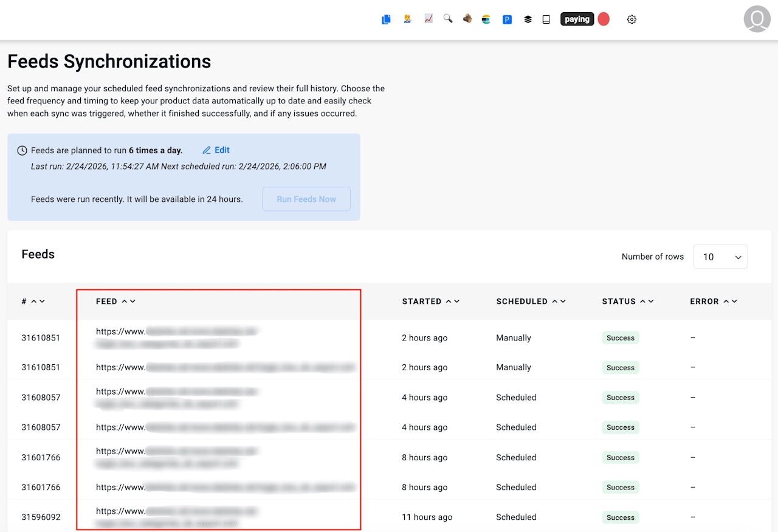Click the magnifying glass search icon
Image resolution: width=778 pixels, height=532 pixels.
(x=448, y=19)
